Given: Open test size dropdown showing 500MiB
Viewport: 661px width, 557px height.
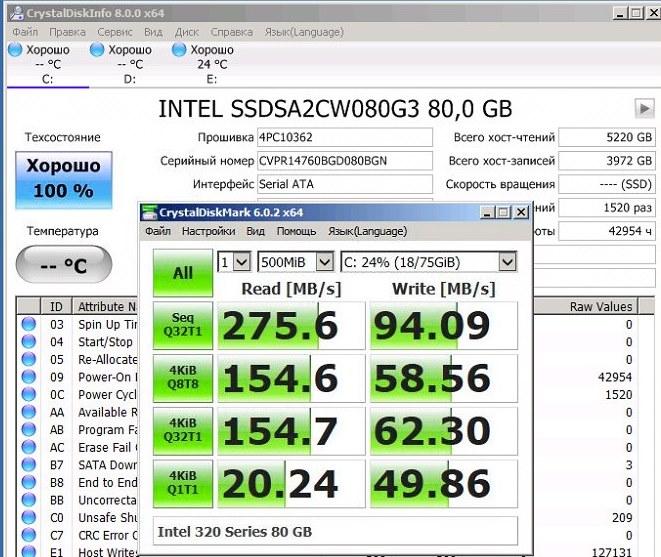Looking at the screenshot, I should [296, 262].
